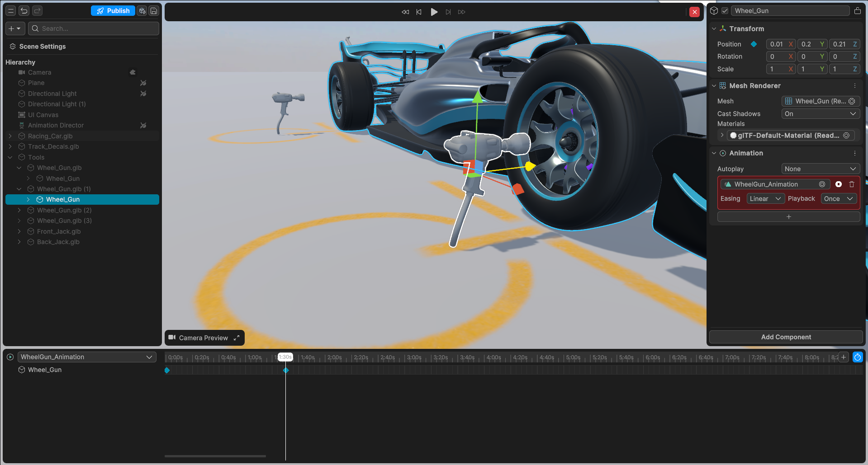Toggle visibility of Directional Light
The width and height of the screenshot is (868, 465).
(143, 94)
